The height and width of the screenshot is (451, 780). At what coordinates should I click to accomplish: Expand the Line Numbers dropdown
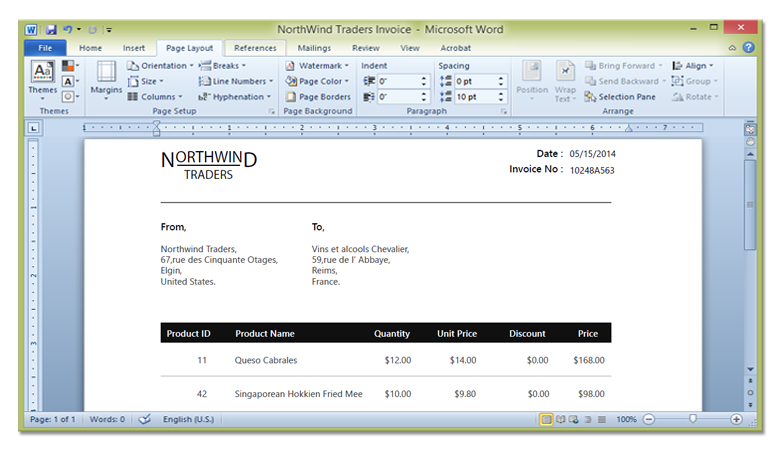click(236, 81)
